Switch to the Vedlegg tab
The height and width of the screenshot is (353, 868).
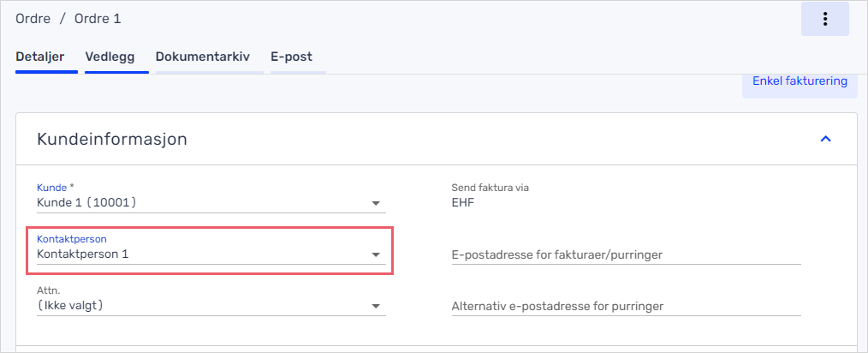110,57
